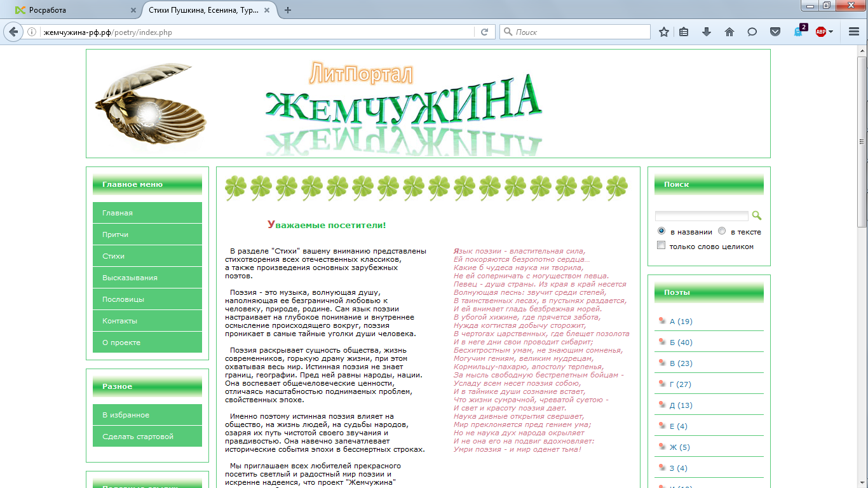The image size is (868, 488).
Task: Open the Pocket icon in the toolbar
Action: [775, 32]
